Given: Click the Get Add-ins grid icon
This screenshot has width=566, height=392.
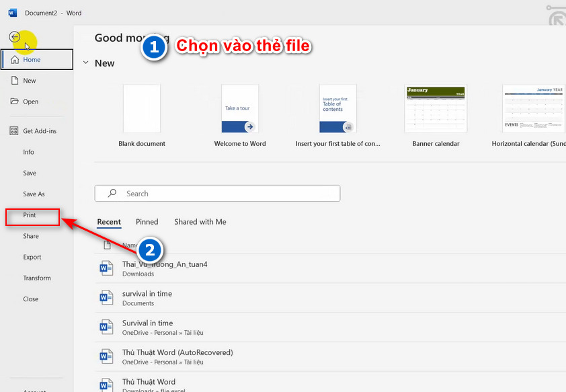Looking at the screenshot, I should 14,131.
